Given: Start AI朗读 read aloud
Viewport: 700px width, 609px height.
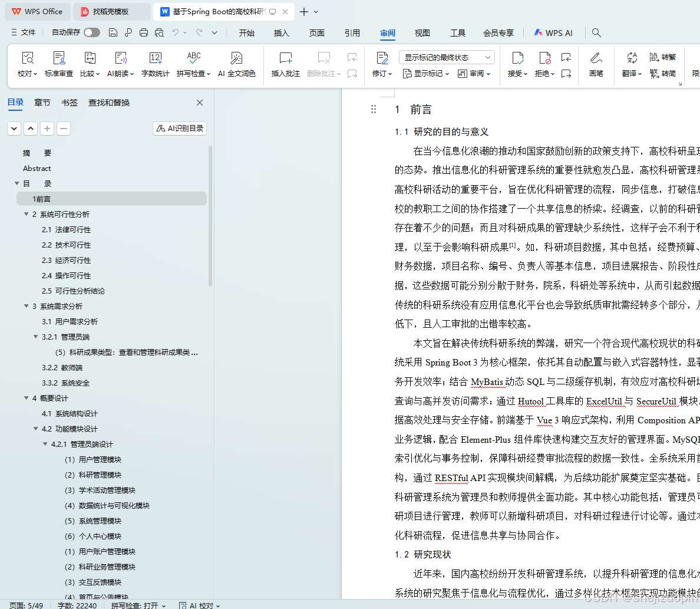Looking at the screenshot, I should pyautogui.click(x=121, y=64).
